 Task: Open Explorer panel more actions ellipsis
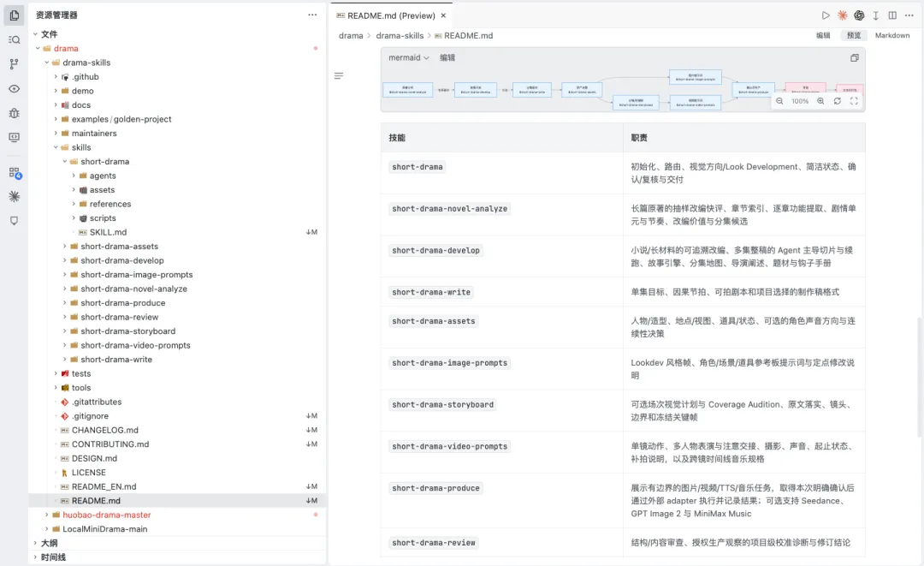(312, 15)
